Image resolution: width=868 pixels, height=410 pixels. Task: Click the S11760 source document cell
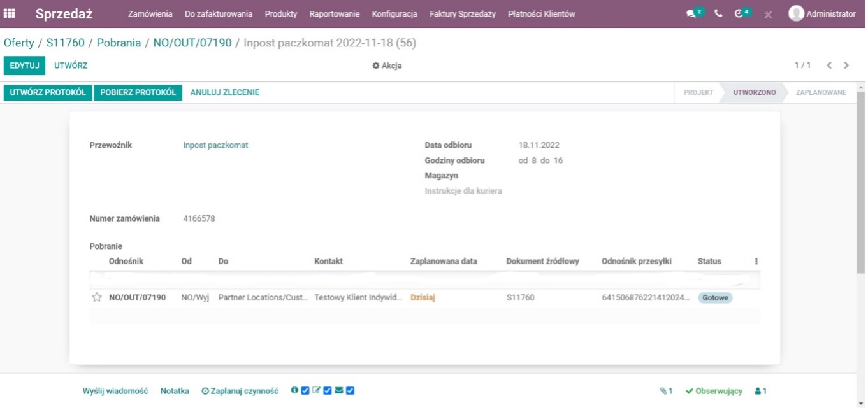(520, 297)
